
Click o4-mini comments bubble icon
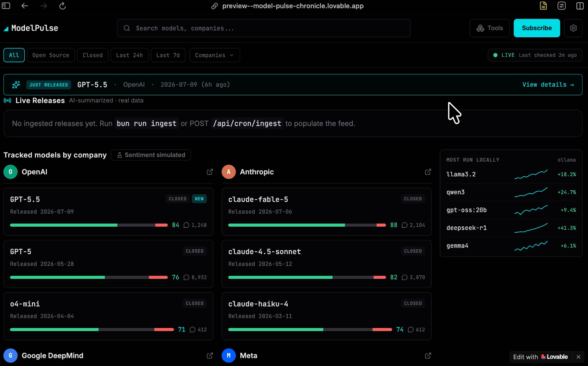click(x=192, y=330)
